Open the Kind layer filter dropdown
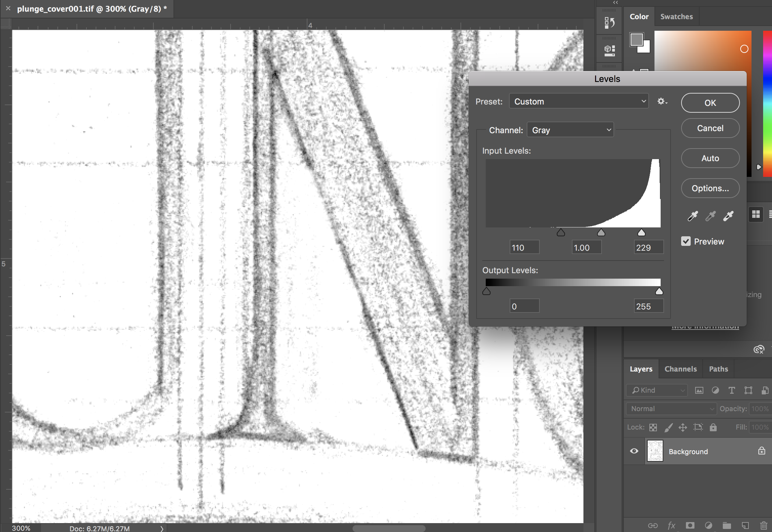The image size is (772, 532). pos(657,390)
